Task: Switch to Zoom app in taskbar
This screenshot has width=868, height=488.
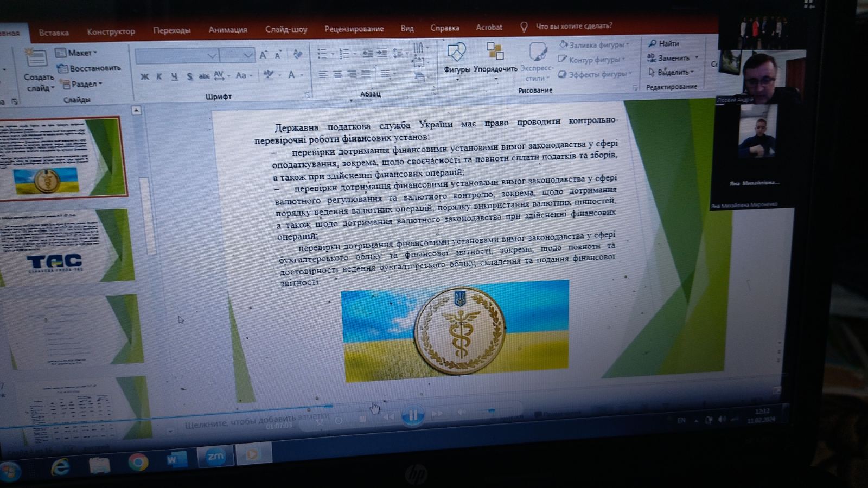Action: 215,457
